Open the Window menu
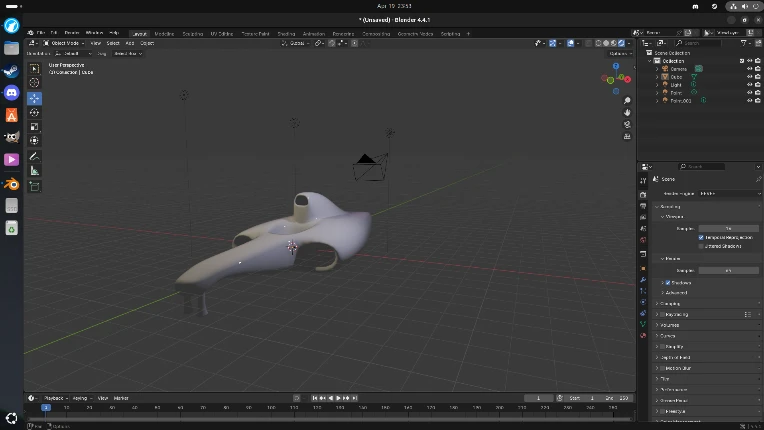 (94, 33)
